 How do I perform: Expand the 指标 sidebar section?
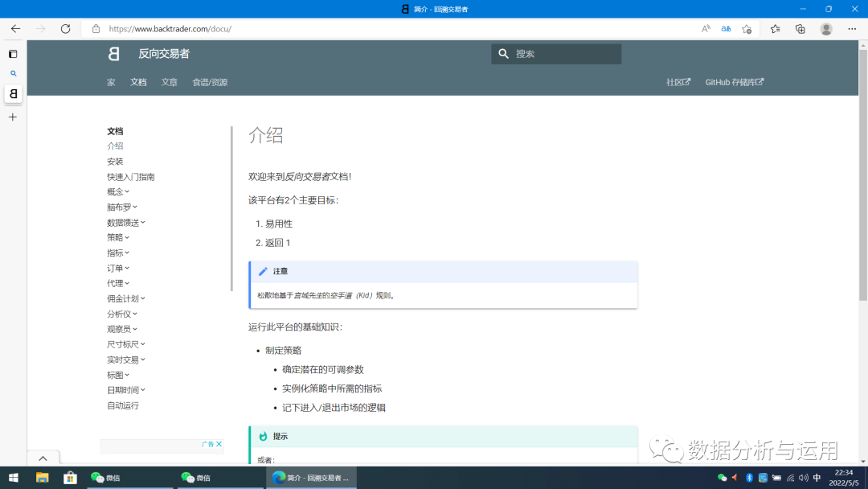tap(115, 253)
